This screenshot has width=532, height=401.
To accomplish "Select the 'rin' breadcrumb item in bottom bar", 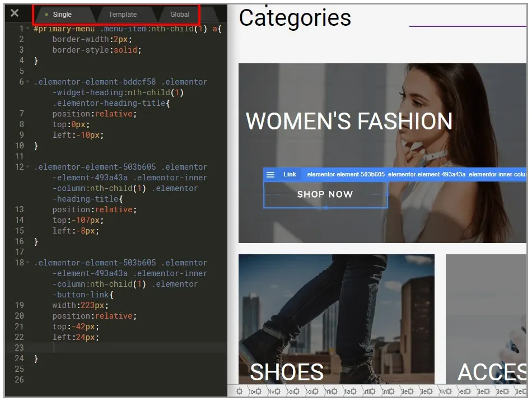I will 332,391.
